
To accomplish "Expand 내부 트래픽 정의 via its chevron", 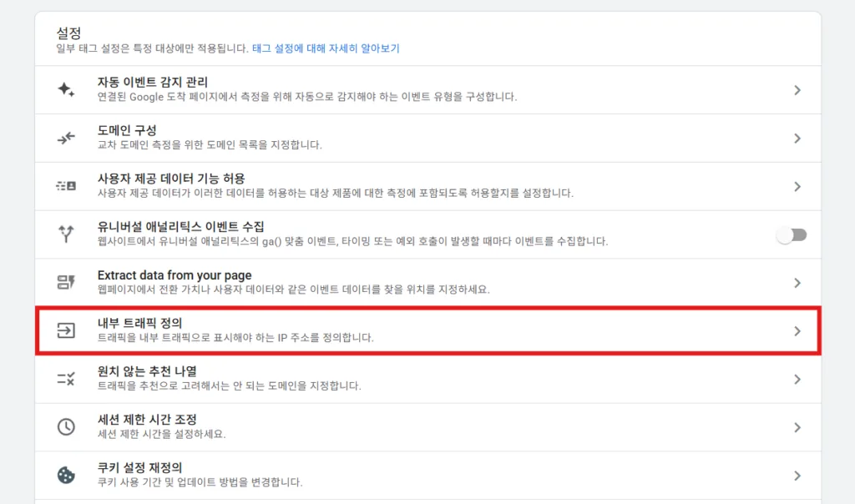I will click(797, 330).
